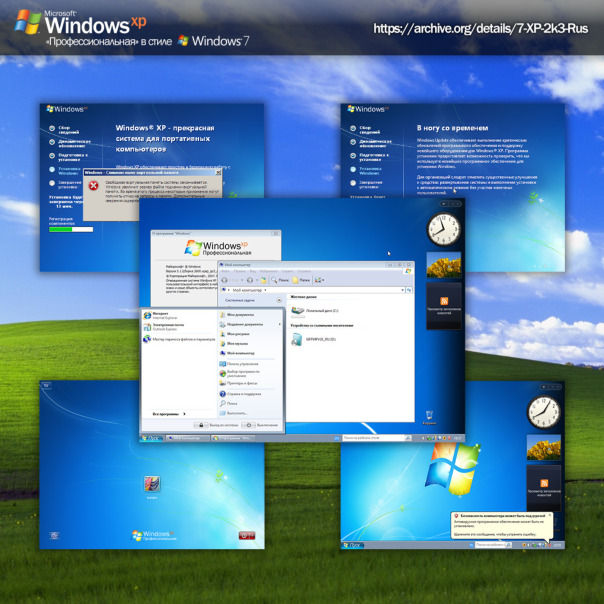Click red error icon in memory dialog
The image size is (604, 604).
[x=93, y=186]
